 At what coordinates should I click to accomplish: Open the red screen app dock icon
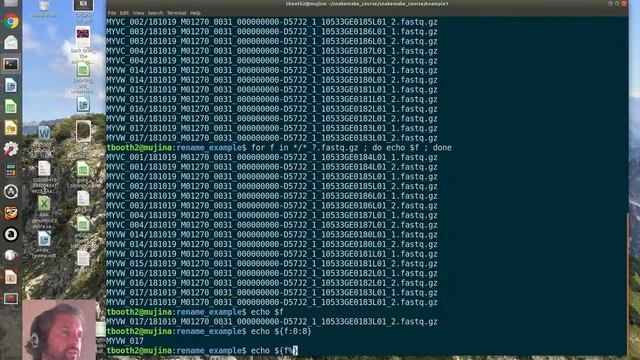11,298
